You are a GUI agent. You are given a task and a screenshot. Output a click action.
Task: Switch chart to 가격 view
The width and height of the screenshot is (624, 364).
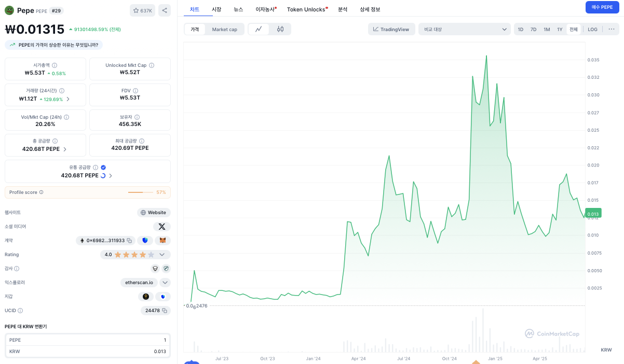[195, 30]
